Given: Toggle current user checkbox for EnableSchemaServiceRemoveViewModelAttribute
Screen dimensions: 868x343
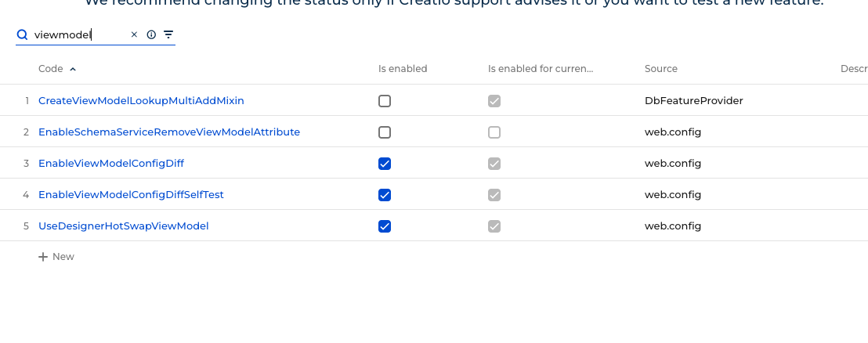Looking at the screenshot, I should 494,132.
